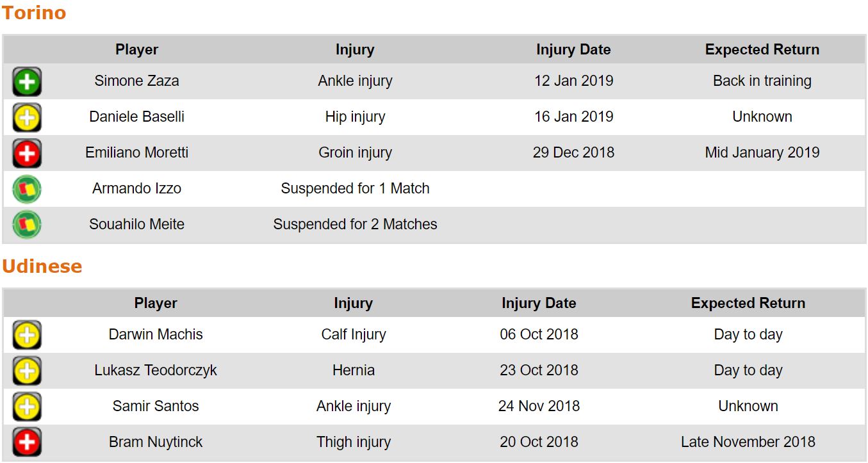Click Emiliano Moretti's Mid January 2019 return
The height and width of the screenshot is (463, 868).
click(x=762, y=153)
